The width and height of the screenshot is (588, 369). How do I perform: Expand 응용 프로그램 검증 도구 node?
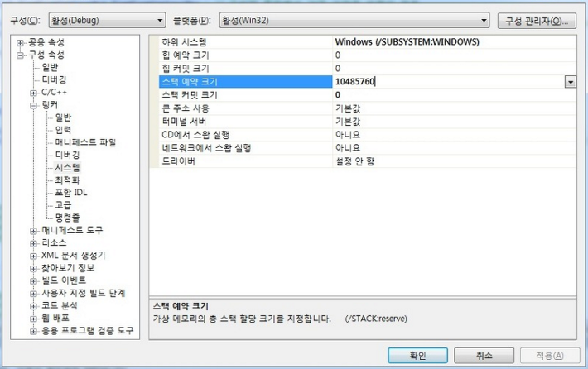[x=34, y=332]
